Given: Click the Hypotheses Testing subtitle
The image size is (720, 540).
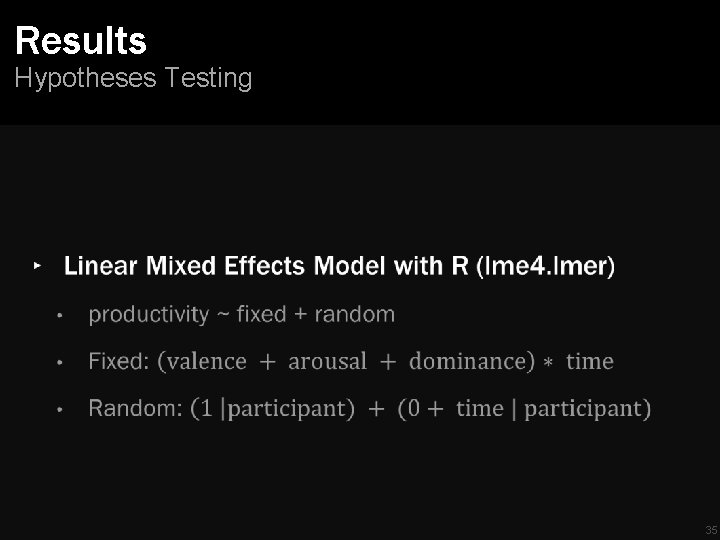Looking at the screenshot, I should [133, 78].
